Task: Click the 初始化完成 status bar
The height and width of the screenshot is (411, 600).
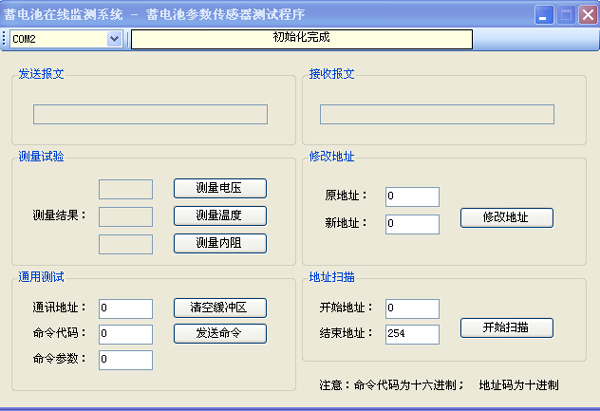Action: point(301,38)
